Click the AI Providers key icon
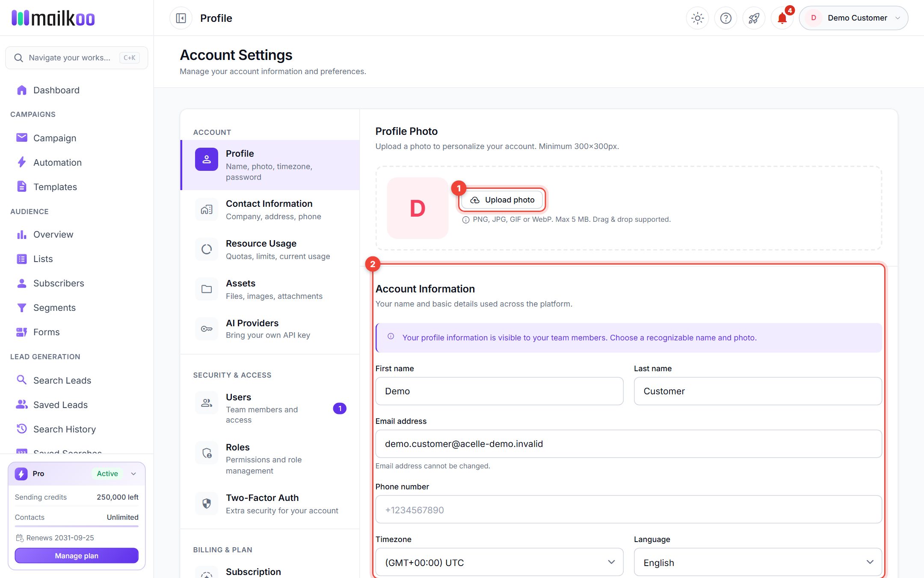The width and height of the screenshot is (924, 578). [207, 329]
